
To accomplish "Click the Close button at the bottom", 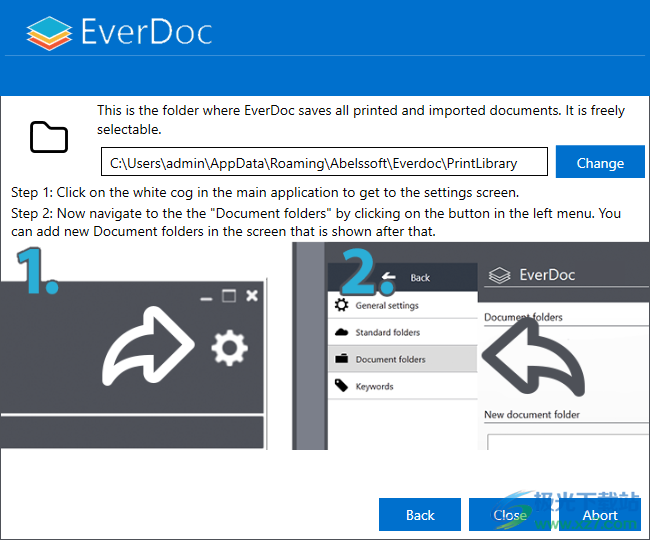I will click(x=509, y=514).
